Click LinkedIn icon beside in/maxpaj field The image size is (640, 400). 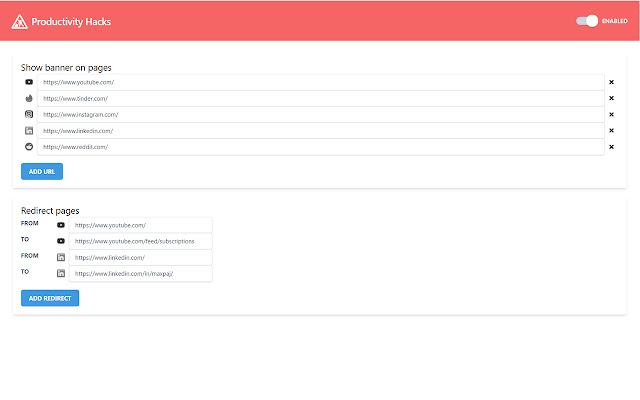click(61, 273)
